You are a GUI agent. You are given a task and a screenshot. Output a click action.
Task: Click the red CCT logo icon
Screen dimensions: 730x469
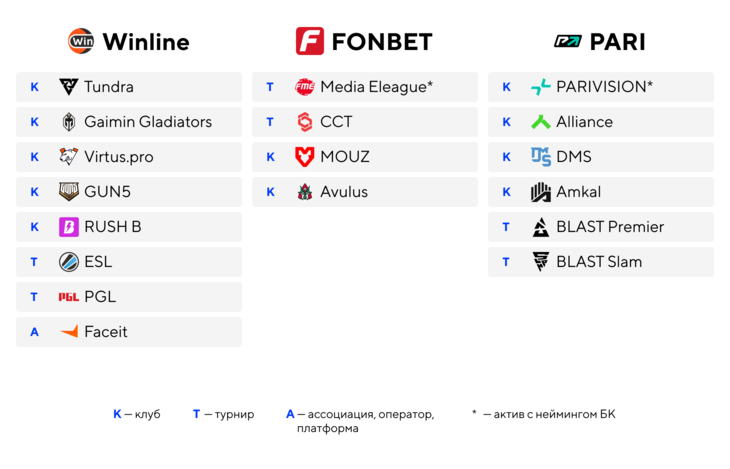pos(304,122)
